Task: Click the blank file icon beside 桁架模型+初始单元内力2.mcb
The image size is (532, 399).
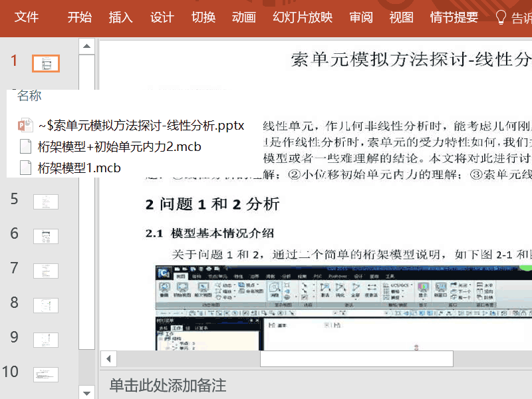Action: coord(25,146)
